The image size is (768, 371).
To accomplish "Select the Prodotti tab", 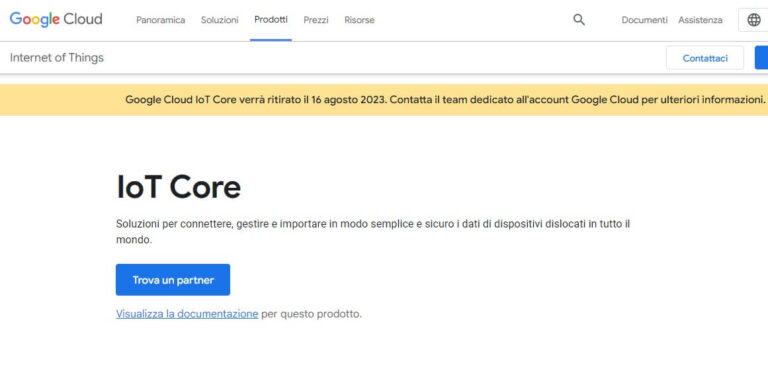I will (271, 20).
